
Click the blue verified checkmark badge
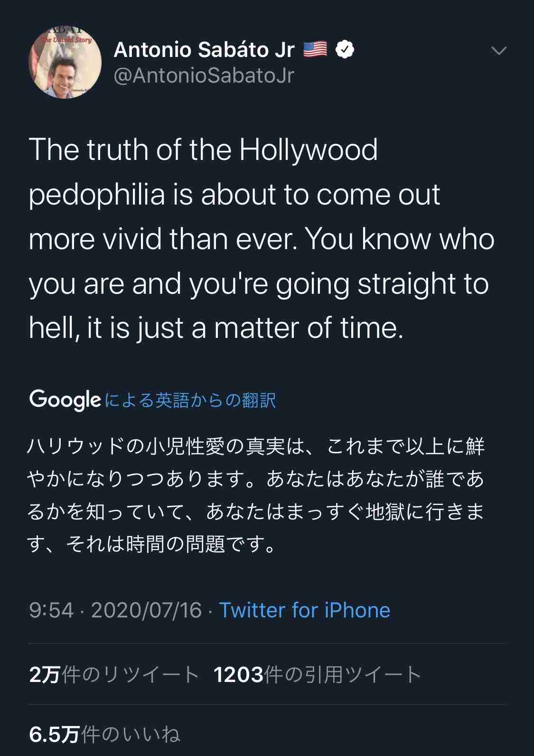pos(345,49)
